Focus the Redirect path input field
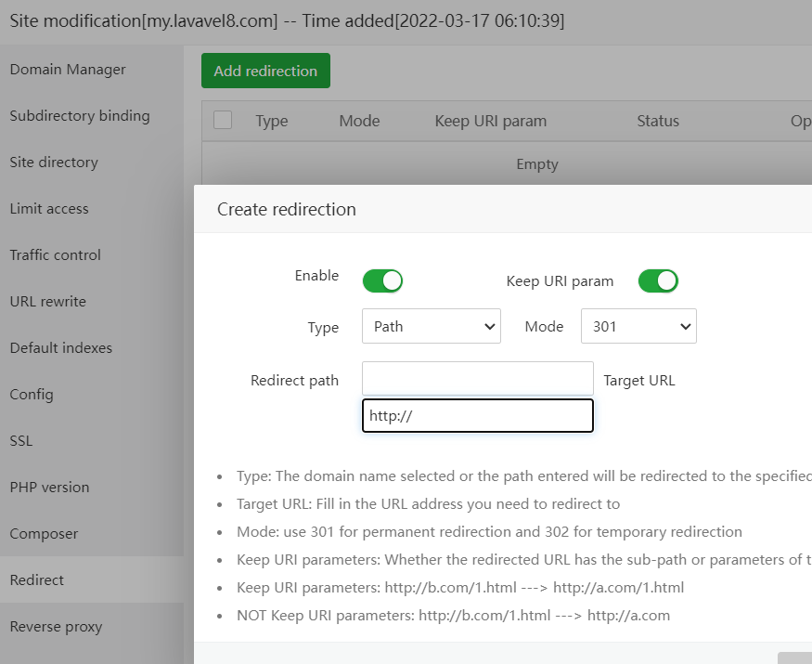The width and height of the screenshot is (812, 664). (x=477, y=379)
